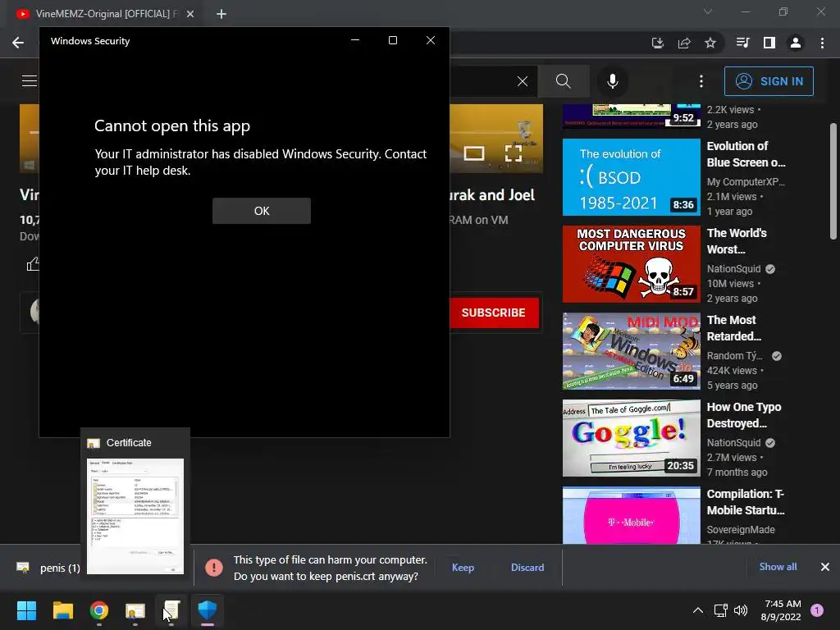The image size is (840, 630).
Task: Click the volume speaker tray icon
Action: 741,610
